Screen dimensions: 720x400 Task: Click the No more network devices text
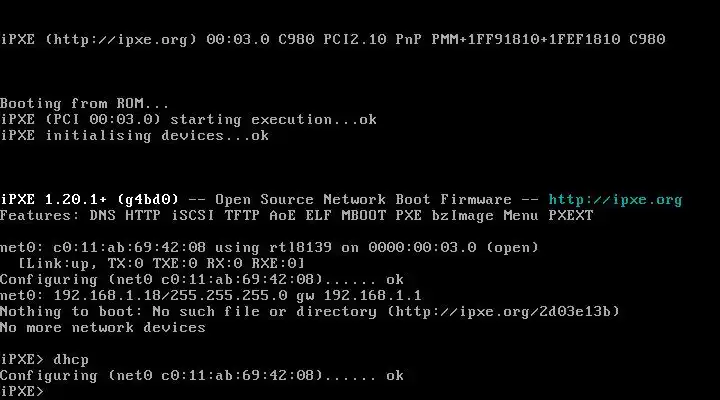pyautogui.click(x=102, y=327)
